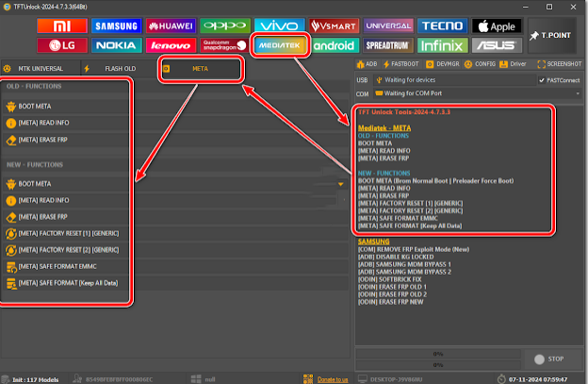
Task: Click the T.POINT pin button
Action: pos(552,36)
